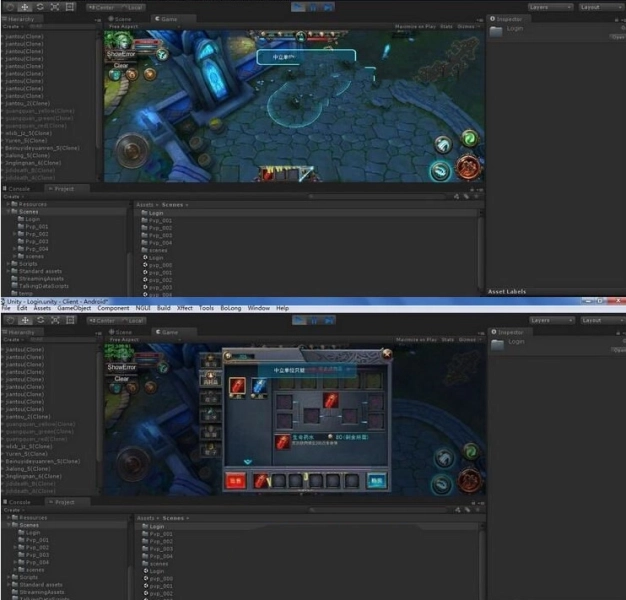Click ShowError button in upper Game view

click(x=121, y=54)
